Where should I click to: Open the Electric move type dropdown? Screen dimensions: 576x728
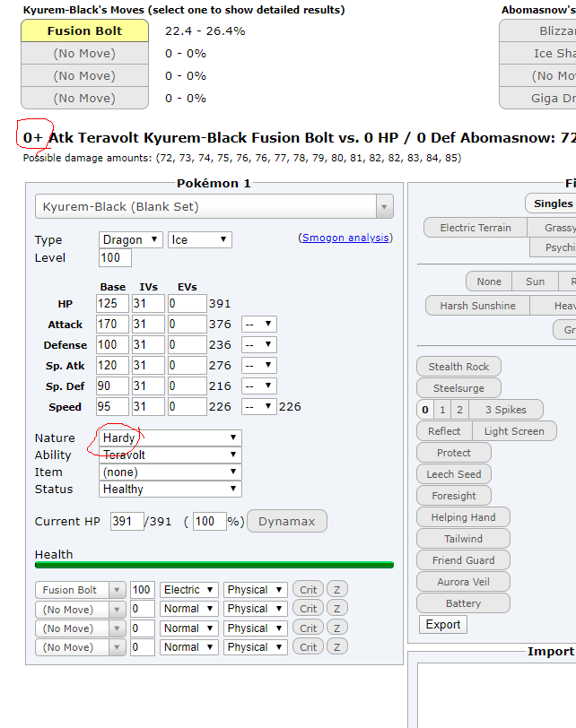[x=188, y=590]
